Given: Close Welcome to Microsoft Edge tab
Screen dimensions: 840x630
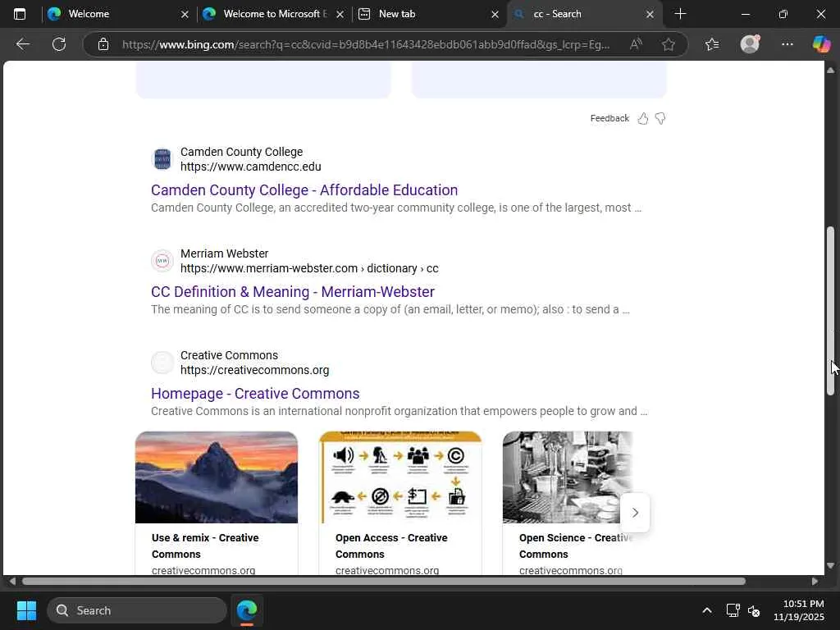Looking at the screenshot, I should click(340, 15).
